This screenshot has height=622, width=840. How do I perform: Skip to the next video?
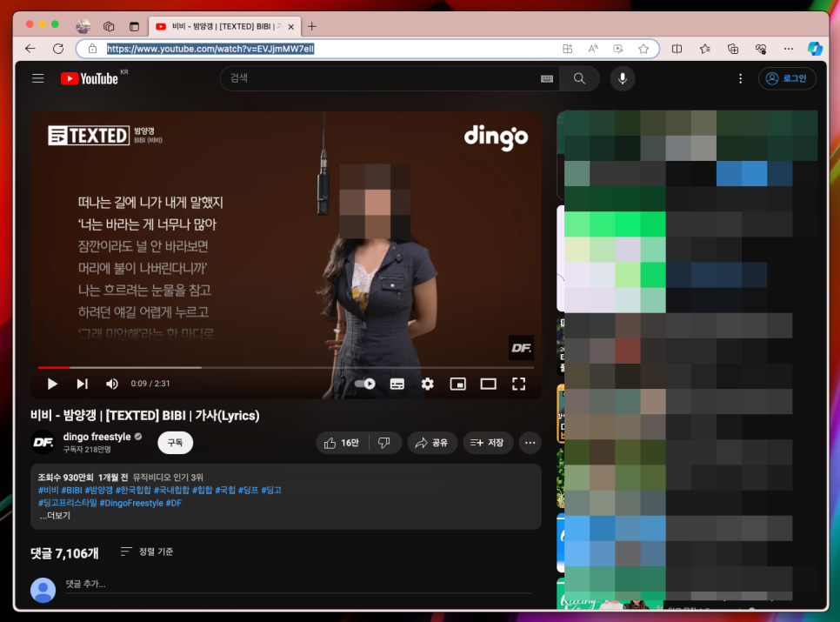(82, 384)
